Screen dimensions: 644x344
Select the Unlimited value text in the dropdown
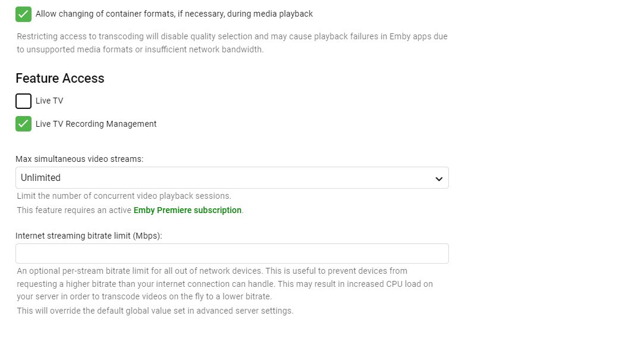[40, 177]
